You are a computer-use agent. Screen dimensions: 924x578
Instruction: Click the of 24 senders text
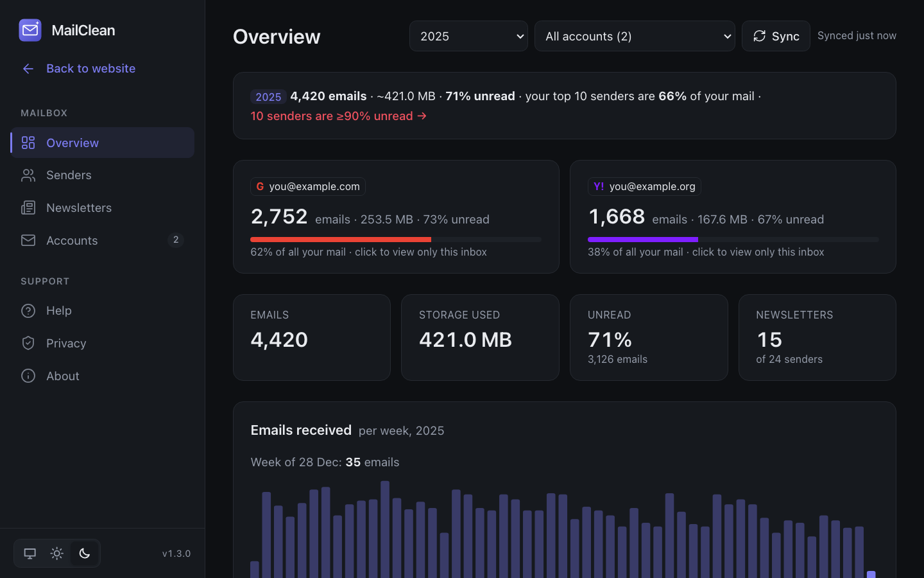[x=789, y=360]
